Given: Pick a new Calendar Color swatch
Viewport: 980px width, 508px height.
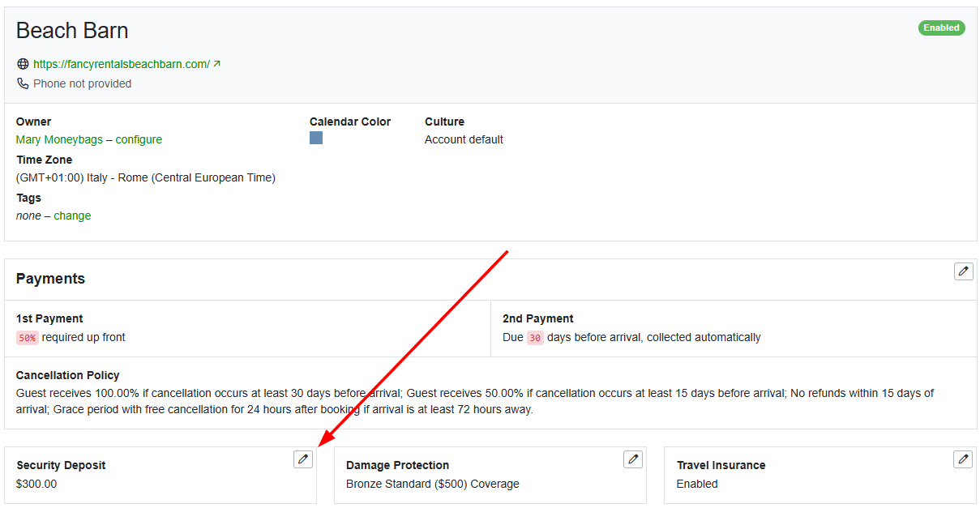Looking at the screenshot, I should [315, 138].
